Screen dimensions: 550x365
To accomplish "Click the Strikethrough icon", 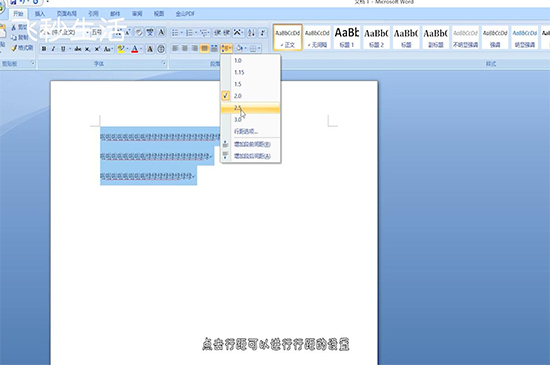I will point(78,49).
